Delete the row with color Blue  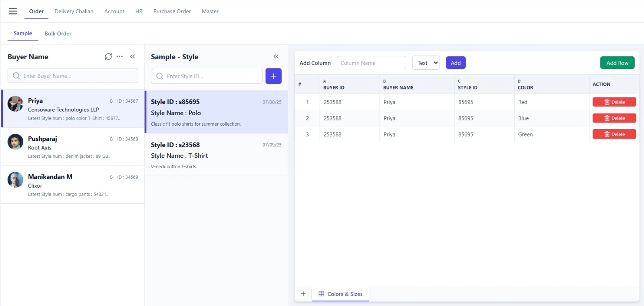coord(614,118)
